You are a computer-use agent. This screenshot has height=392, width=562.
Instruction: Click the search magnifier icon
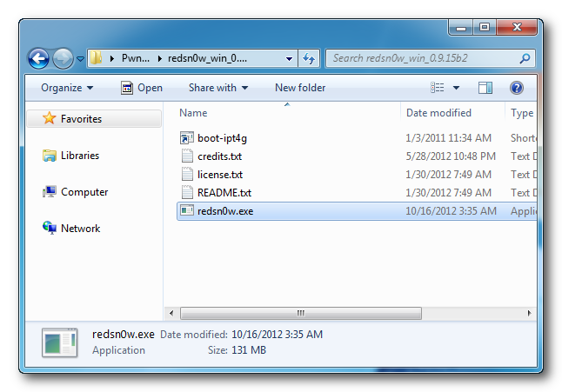(x=525, y=59)
